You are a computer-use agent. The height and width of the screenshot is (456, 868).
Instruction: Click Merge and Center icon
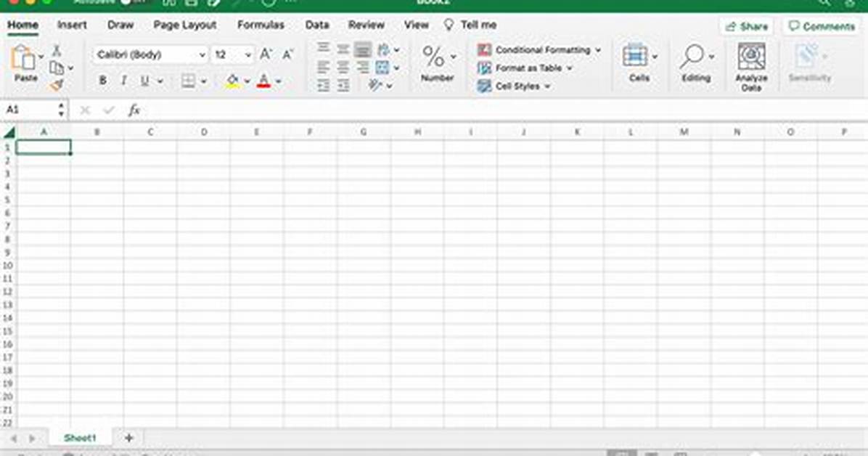[382, 68]
